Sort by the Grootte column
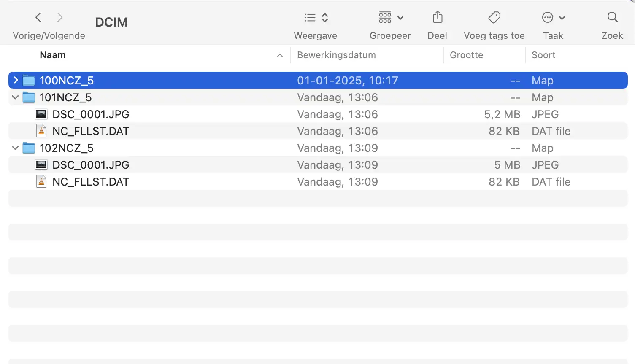The height and width of the screenshot is (364, 635). point(466,55)
